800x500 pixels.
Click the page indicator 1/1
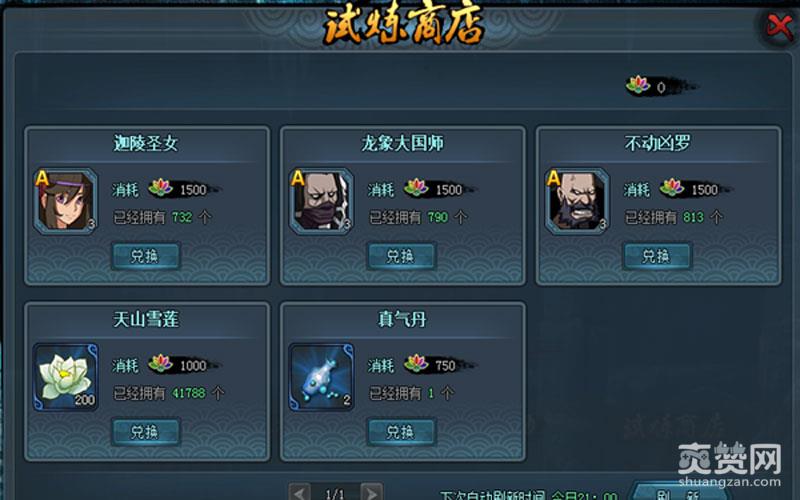click(335, 493)
